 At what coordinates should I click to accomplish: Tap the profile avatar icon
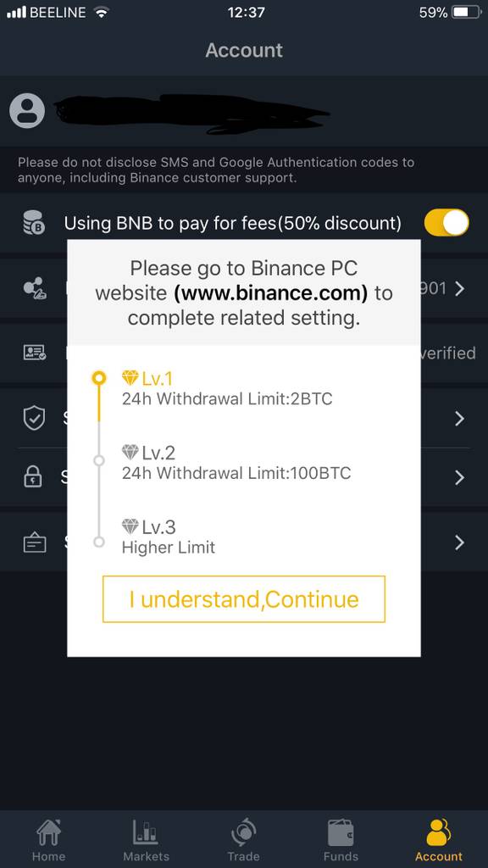27,111
